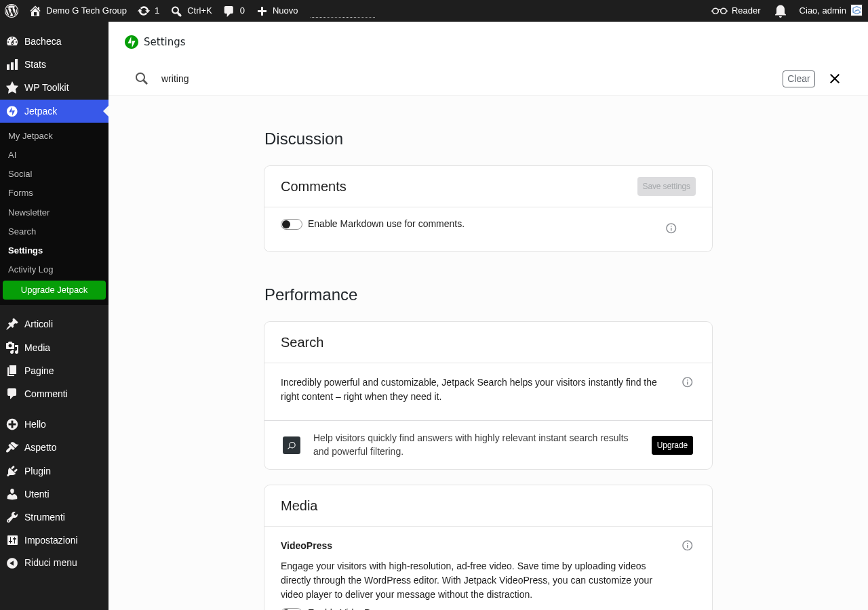This screenshot has width=868, height=610.
Task: Click the admin avatar icon
Action: [856, 10]
